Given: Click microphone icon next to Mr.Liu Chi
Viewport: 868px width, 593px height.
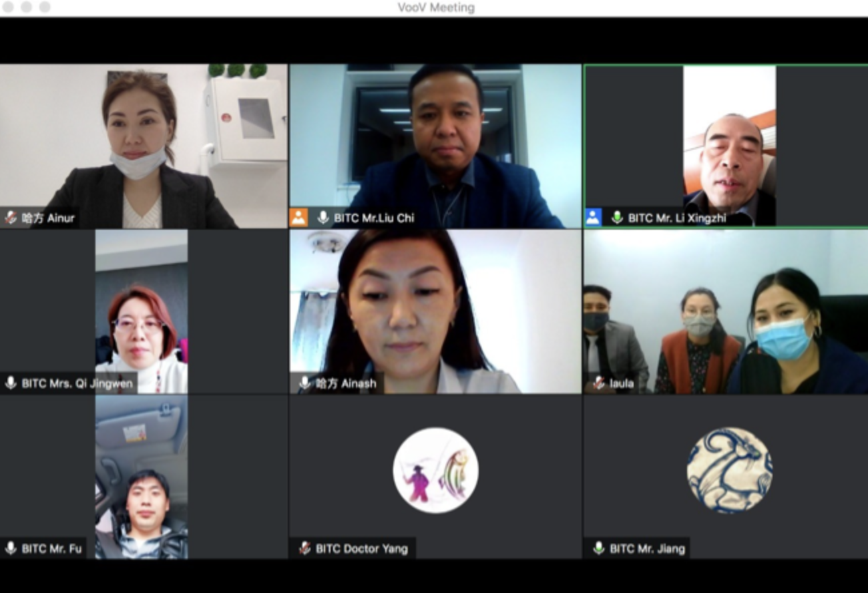Looking at the screenshot, I should point(323,218).
